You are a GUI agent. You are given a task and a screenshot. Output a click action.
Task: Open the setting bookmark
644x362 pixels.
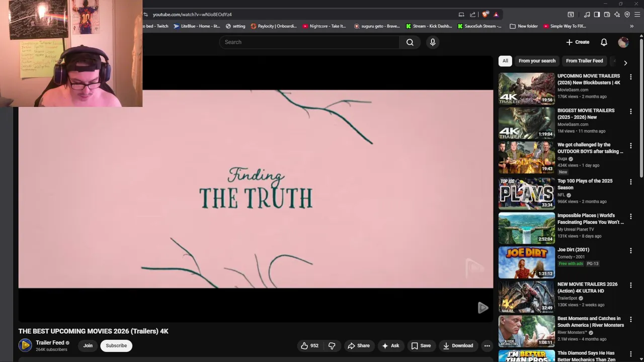tap(235, 26)
